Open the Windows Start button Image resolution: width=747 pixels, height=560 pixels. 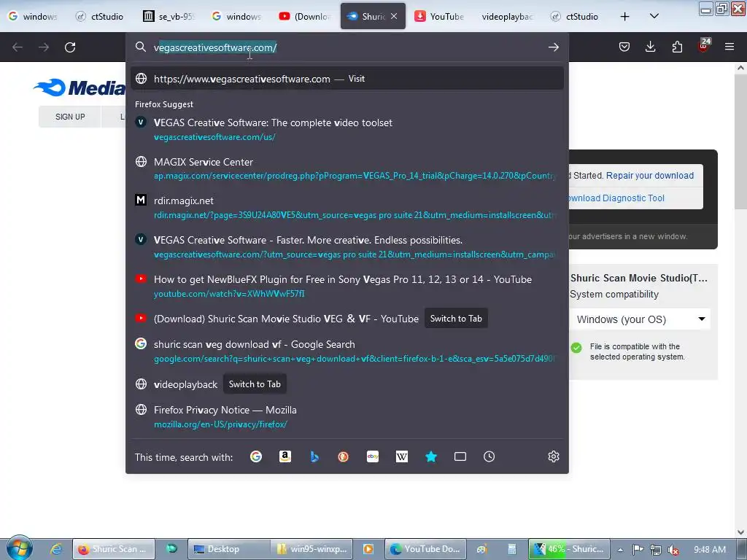(x=19, y=548)
